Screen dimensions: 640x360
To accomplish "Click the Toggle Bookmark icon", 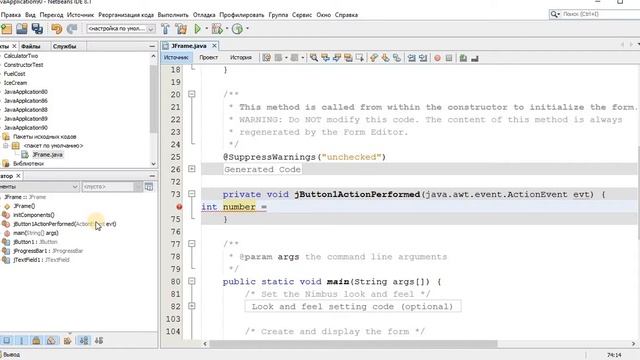I will (x=397, y=58).
